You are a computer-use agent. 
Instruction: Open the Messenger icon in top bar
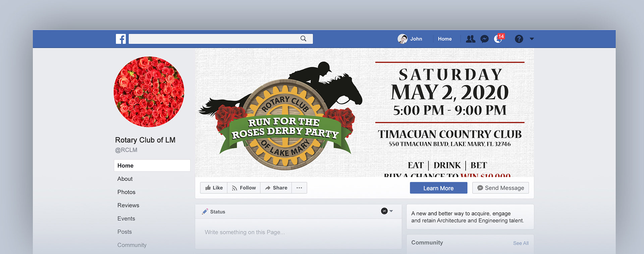click(x=484, y=39)
